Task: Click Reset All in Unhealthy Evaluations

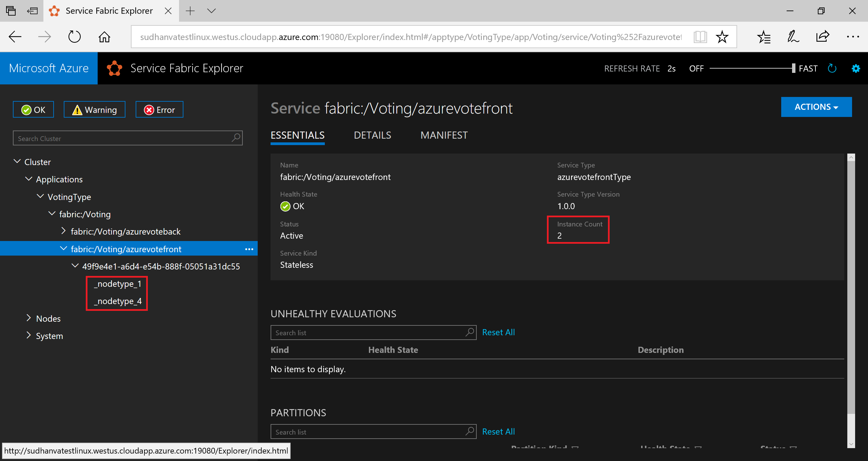Action: tap(497, 332)
